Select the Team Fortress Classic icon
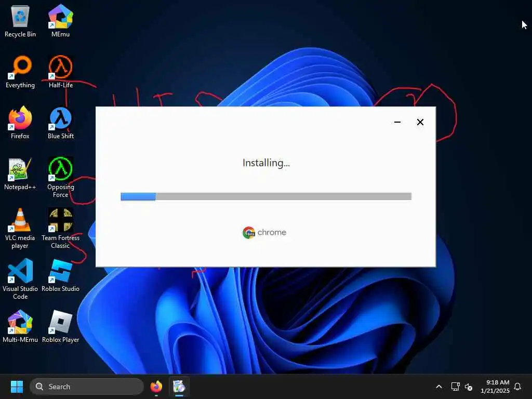532x399 pixels. (60, 229)
